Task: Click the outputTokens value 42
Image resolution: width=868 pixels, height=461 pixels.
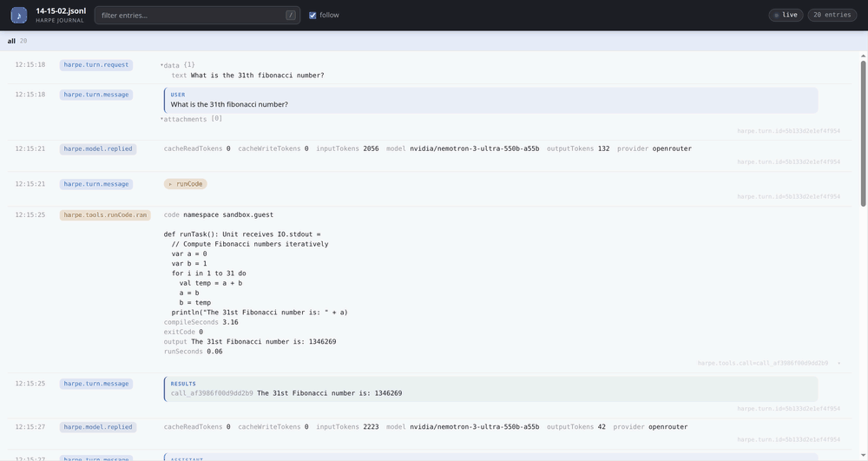Action: (602, 426)
